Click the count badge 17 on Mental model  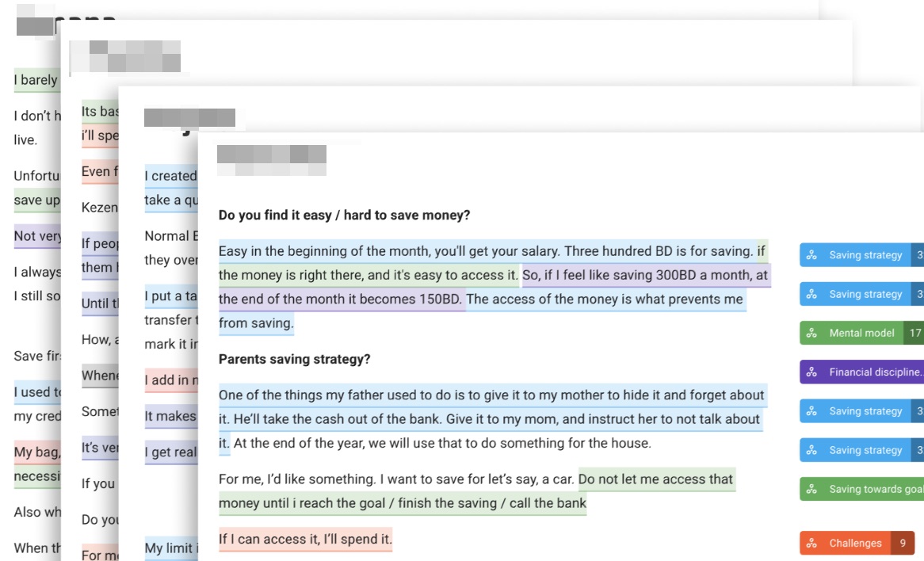(914, 333)
